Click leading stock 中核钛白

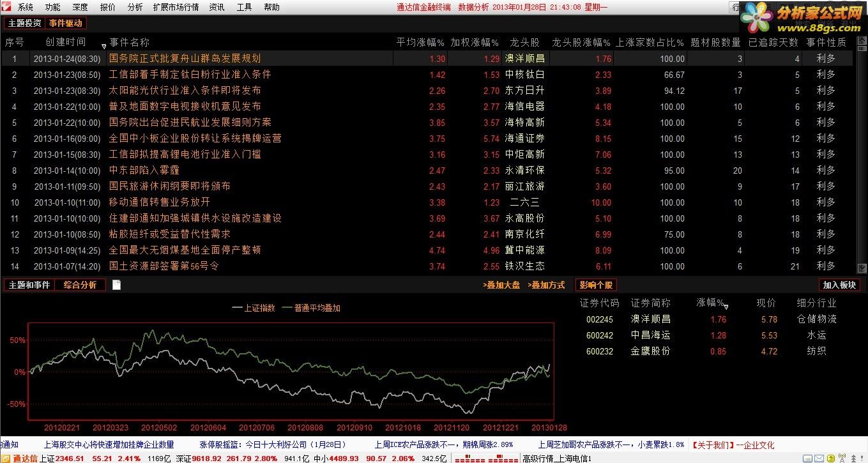tap(525, 74)
